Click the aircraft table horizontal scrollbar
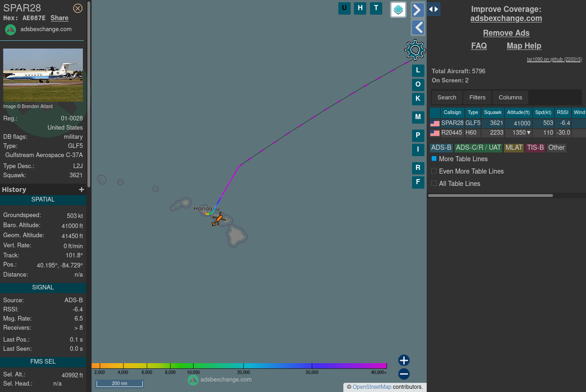The height and width of the screenshot is (392, 586). click(490, 196)
